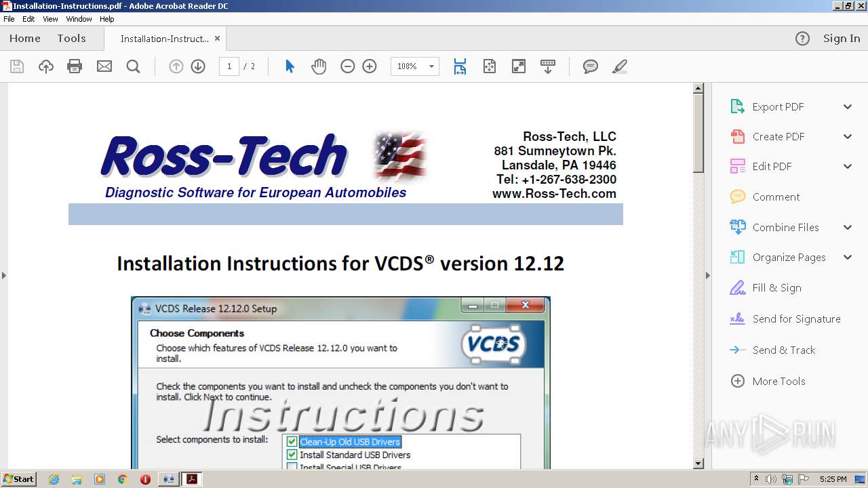Select the Highlight text tool
The height and width of the screenshot is (488, 868).
(619, 66)
